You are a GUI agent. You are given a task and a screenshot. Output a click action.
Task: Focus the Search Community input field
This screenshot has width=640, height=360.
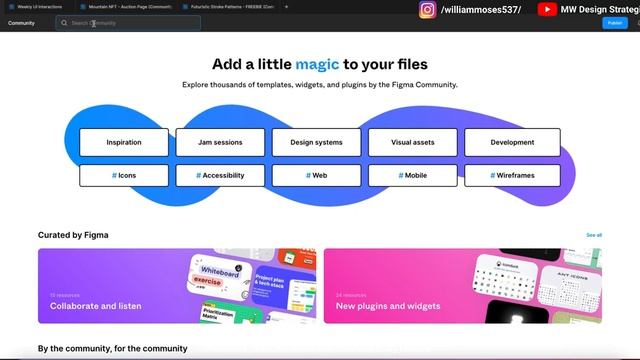pyautogui.click(x=128, y=23)
